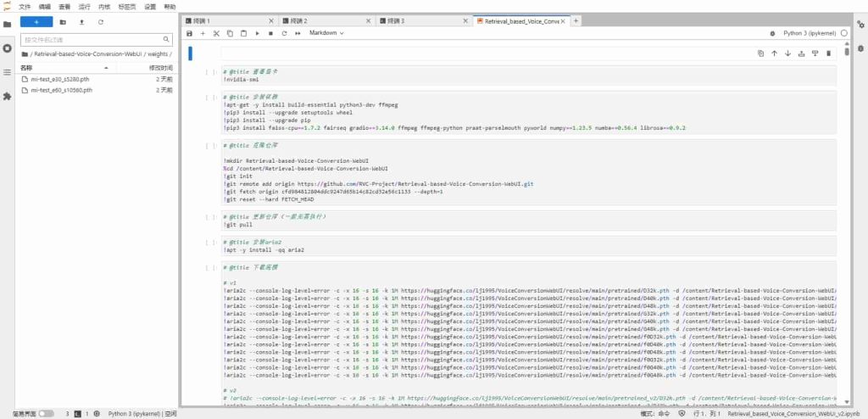Viewport: 868px width, 419px height.
Task: Open the 文件 menu
Action: [25, 7]
